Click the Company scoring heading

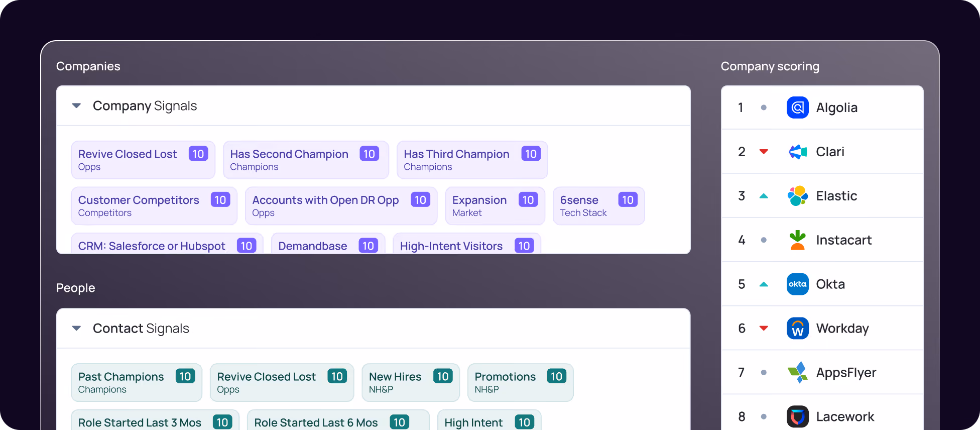click(770, 66)
